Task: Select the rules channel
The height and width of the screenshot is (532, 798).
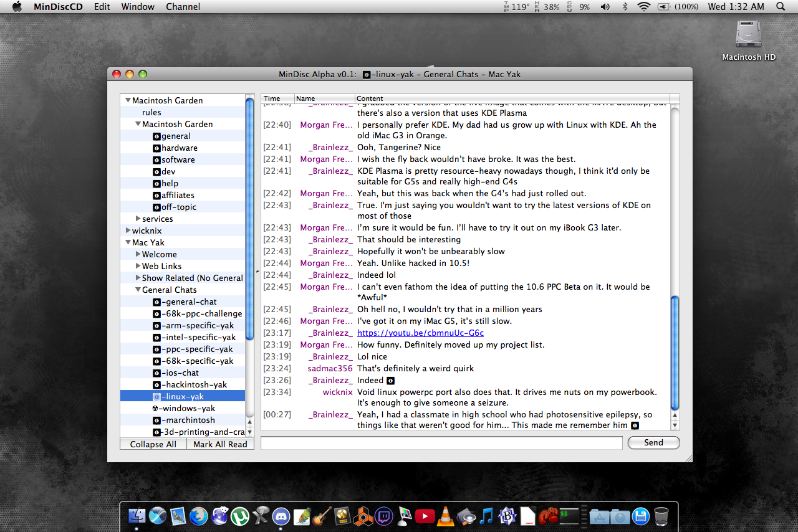Action: coord(151,112)
